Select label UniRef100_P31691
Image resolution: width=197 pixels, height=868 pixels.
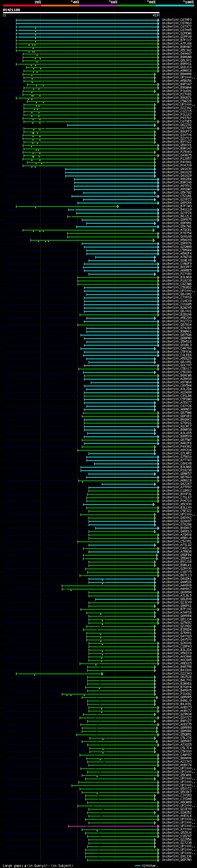click(177, 91)
